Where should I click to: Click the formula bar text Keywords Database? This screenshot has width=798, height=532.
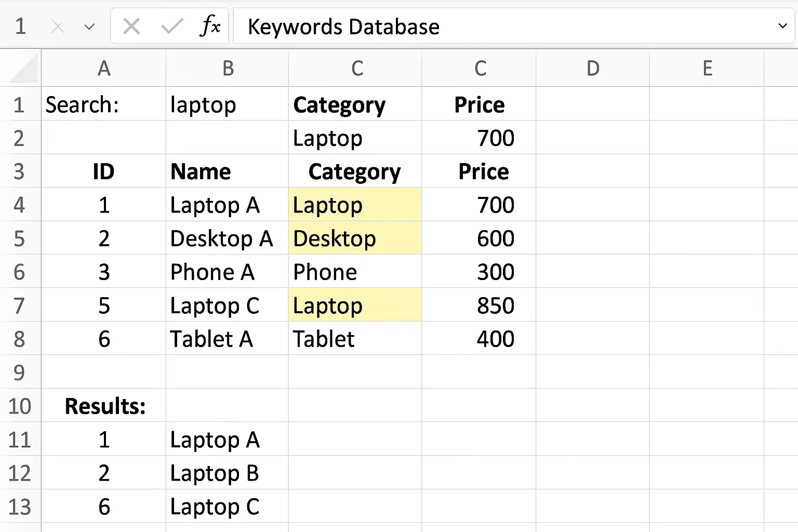click(343, 26)
